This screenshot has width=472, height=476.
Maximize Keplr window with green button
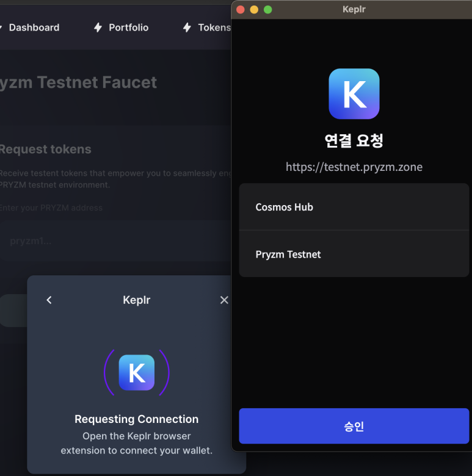tap(267, 10)
